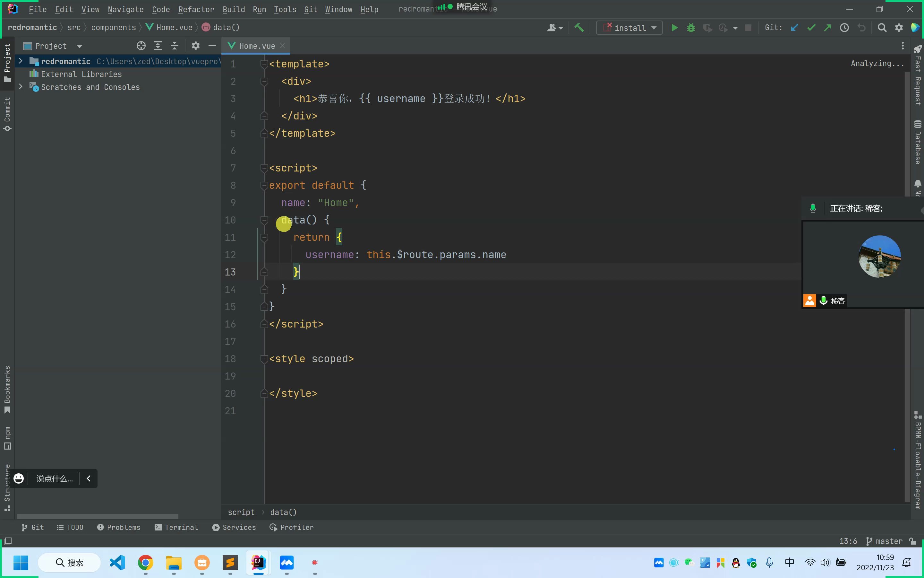Open Fast Request side panel
This screenshot has height=578, width=924.
[918, 76]
